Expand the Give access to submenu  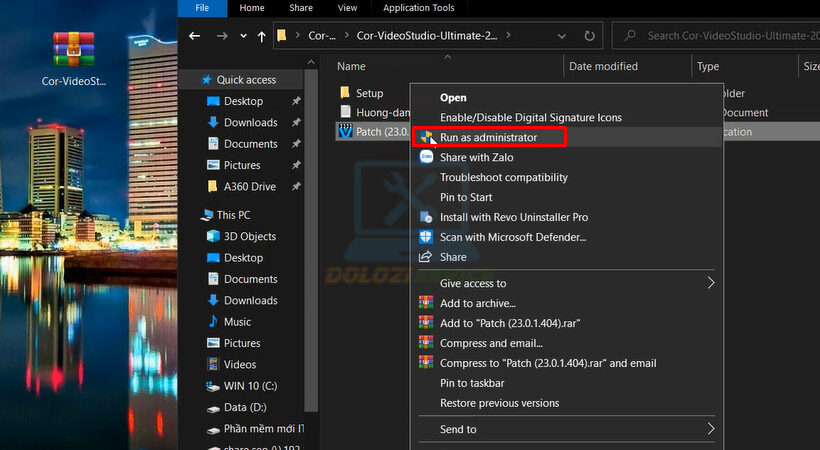pos(711,283)
